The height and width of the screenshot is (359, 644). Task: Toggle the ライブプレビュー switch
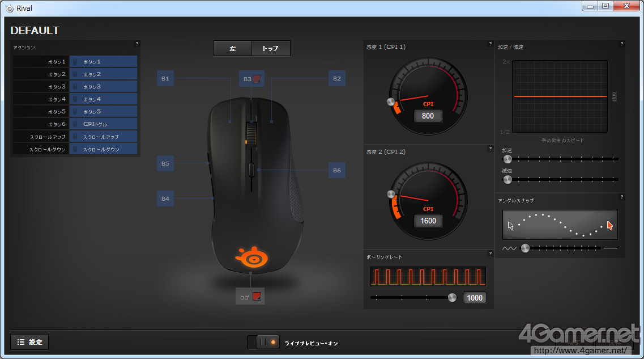pos(263,342)
